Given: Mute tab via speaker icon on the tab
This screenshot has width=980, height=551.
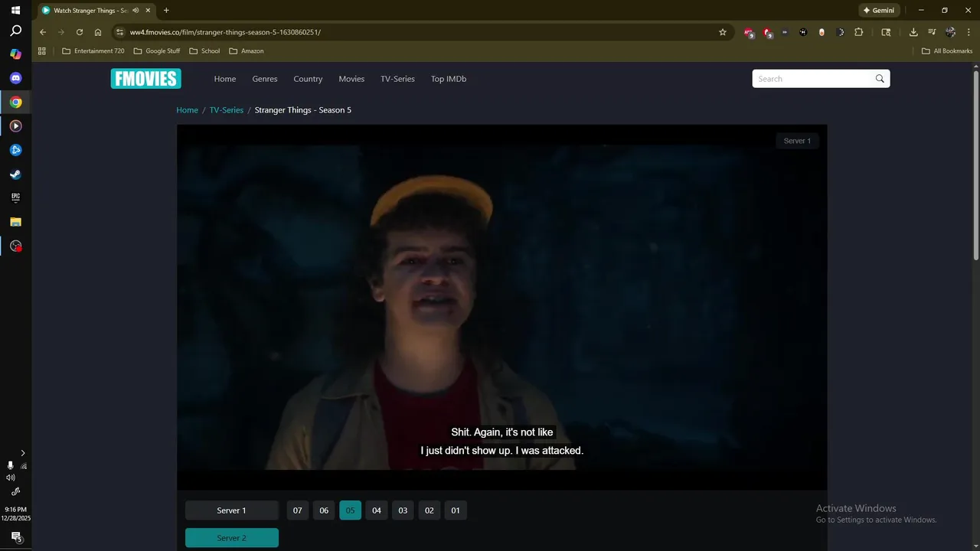Looking at the screenshot, I should [x=136, y=10].
